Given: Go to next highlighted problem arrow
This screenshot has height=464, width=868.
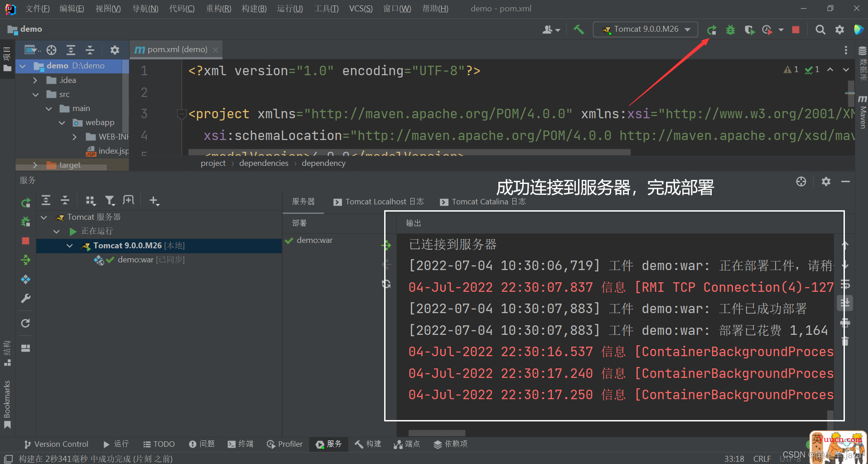Looking at the screenshot, I should click(x=846, y=70).
